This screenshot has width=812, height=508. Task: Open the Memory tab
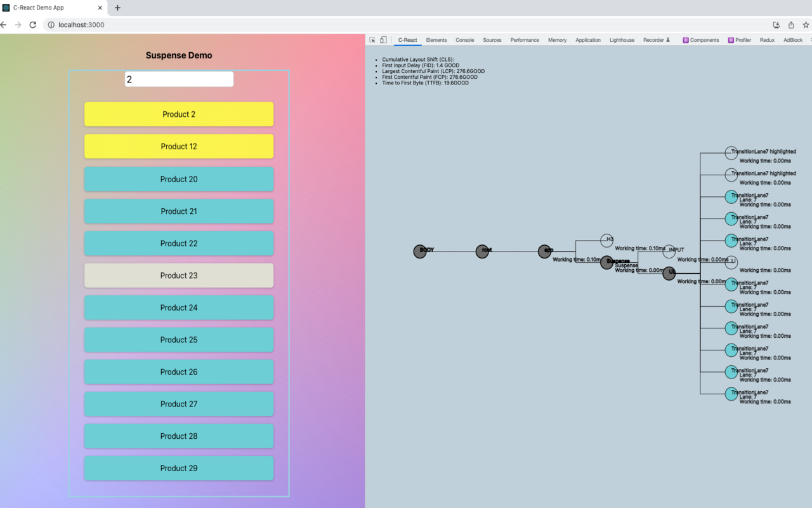pos(558,40)
